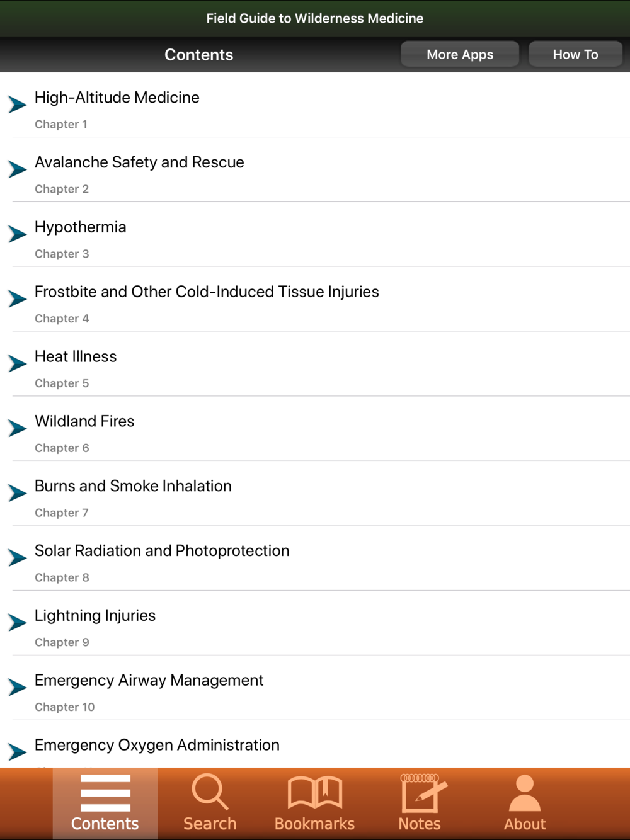Expand Avalanche Safety and Rescue chapter
Screen dimensions: 630x840
(x=18, y=169)
